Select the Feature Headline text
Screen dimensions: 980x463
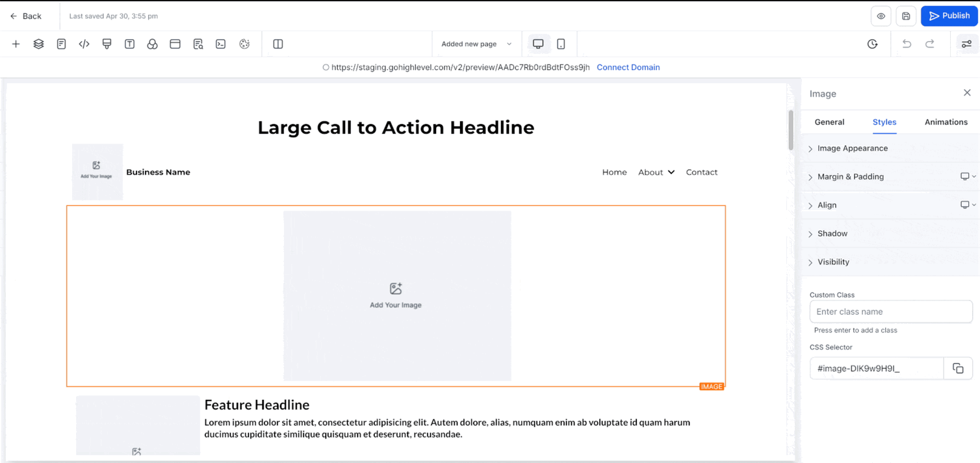257,404
